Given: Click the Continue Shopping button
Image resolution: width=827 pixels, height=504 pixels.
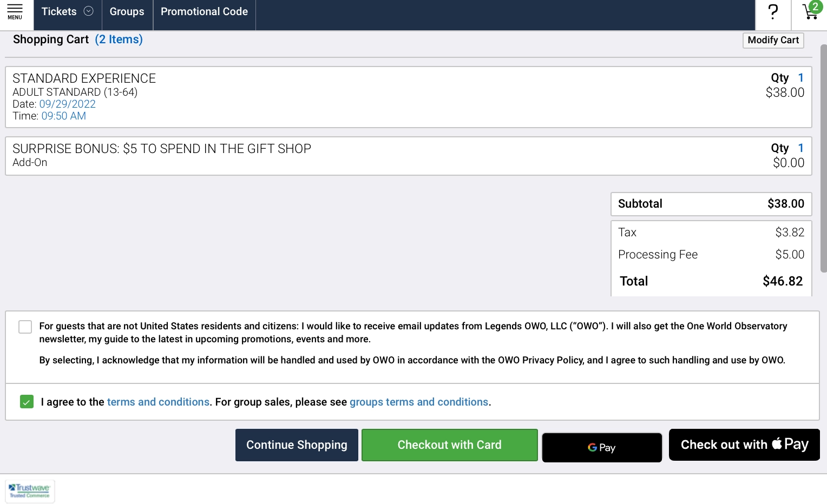Looking at the screenshot, I should 297,445.
